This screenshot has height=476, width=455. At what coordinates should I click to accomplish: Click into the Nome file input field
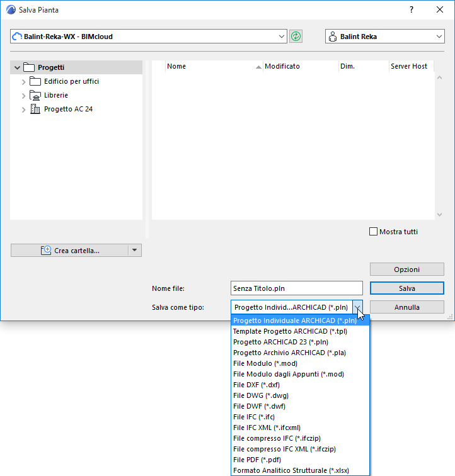pyautogui.click(x=297, y=288)
